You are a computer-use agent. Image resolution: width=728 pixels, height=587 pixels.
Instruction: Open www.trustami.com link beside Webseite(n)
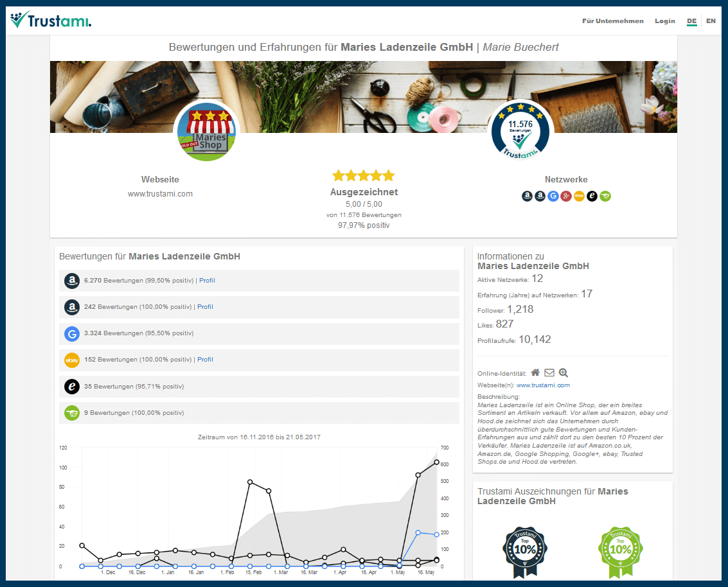pyautogui.click(x=543, y=385)
